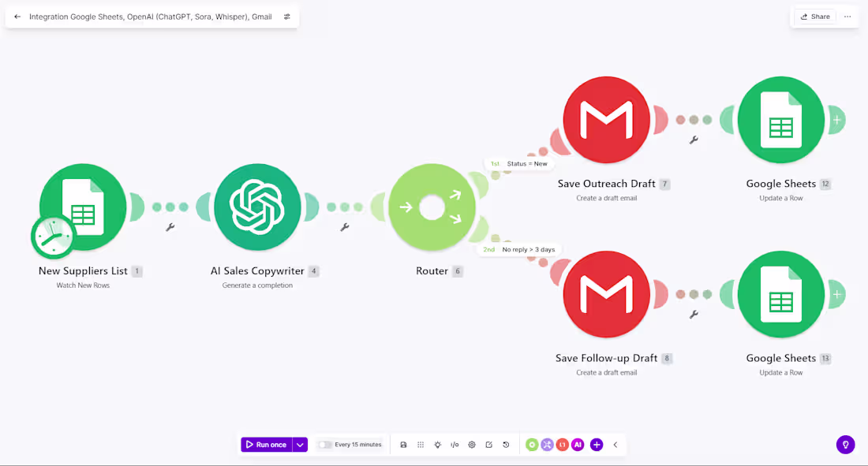Click wrench between Outreach Draft and Sheets 12
This screenshot has height=466, width=868.
tap(694, 140)
